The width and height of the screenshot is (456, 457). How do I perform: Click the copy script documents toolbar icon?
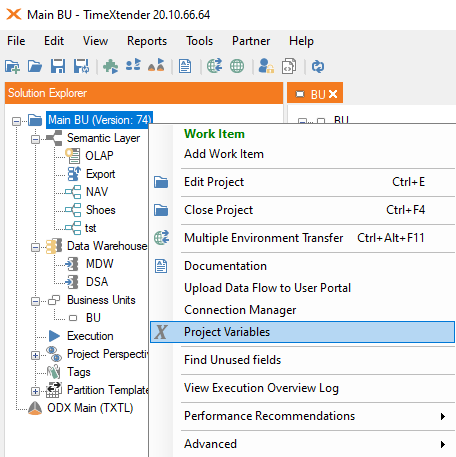point(289,66)
